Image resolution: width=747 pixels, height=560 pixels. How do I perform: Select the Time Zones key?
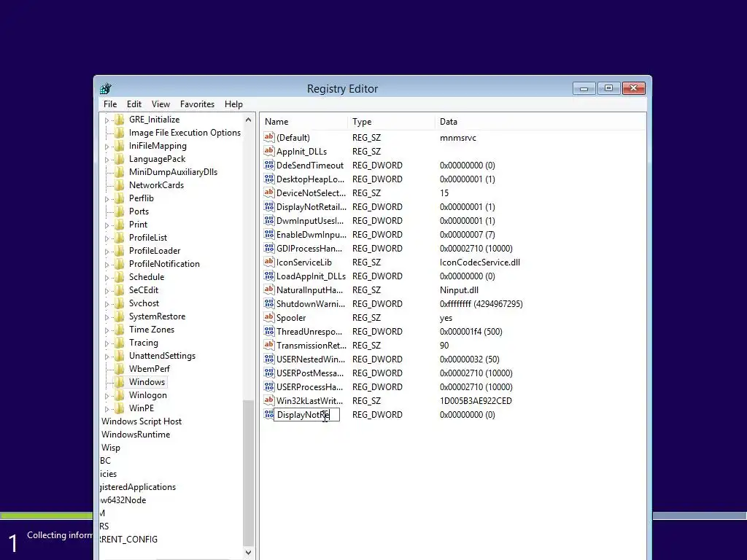pyautogui.click(x=152, y=330)
